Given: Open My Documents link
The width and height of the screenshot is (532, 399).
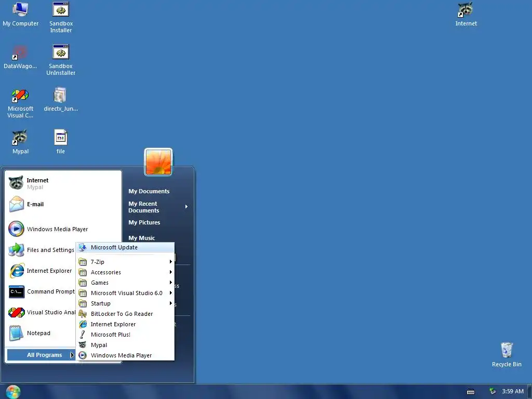Looking at the screenshot, I should (x=149, y=191).
